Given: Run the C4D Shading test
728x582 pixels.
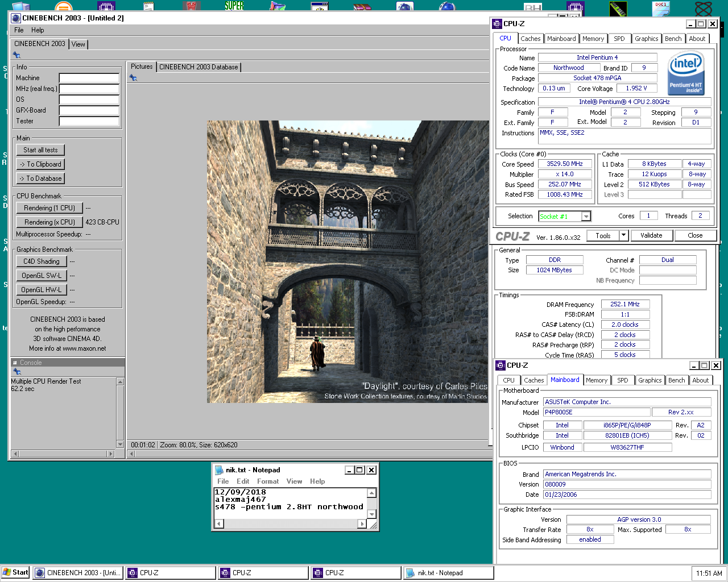Looking at the screenshot, I should coord(42,261).
